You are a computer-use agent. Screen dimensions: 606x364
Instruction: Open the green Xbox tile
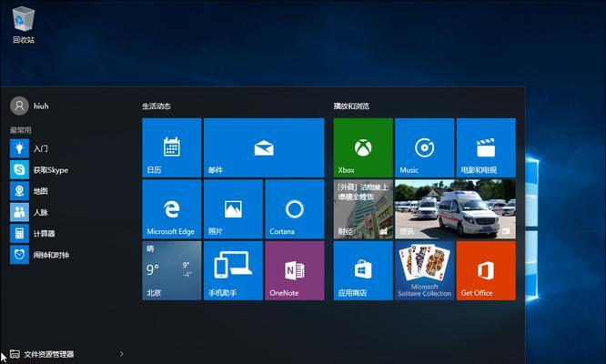[x=363, y=147]
